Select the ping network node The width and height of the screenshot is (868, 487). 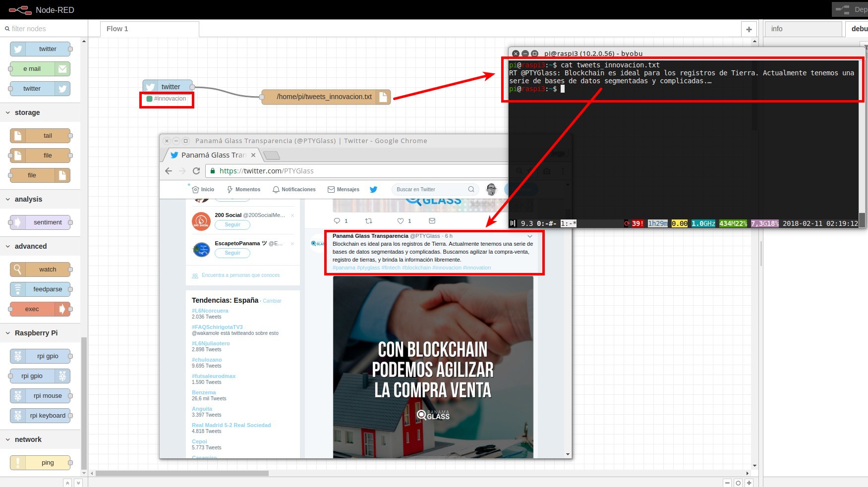40,463
